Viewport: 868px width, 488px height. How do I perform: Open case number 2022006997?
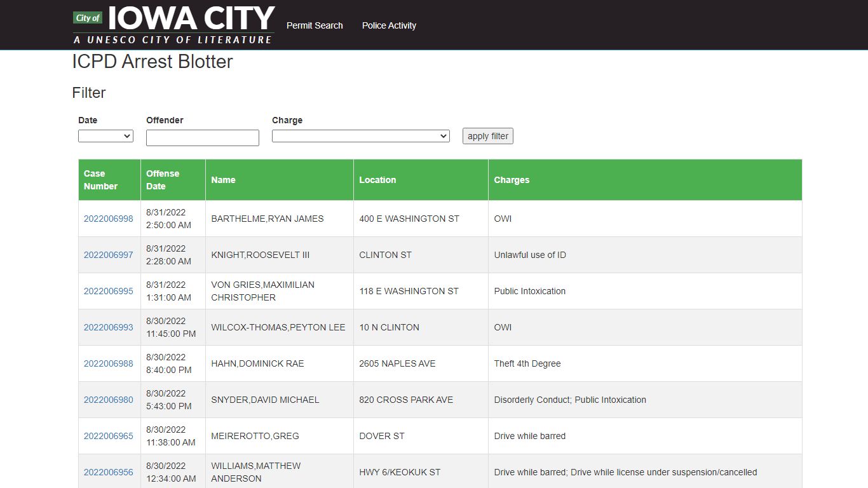[x=109, y=255]
